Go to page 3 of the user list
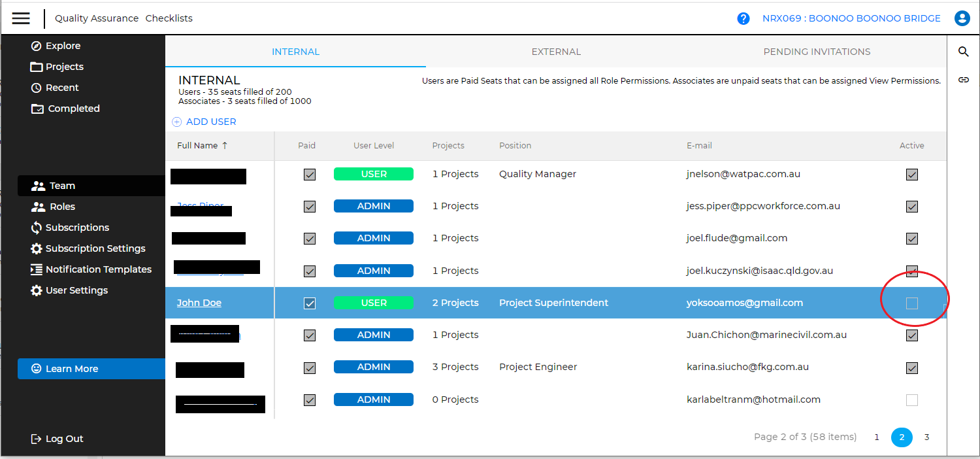This screenshot has width=980, height=459. coord(926,437)
